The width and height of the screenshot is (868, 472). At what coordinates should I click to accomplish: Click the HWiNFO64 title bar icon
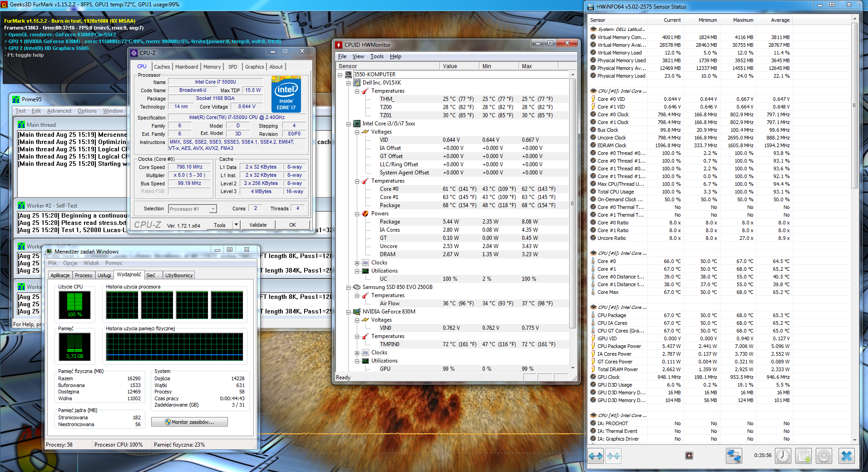[x=591, y=7]
